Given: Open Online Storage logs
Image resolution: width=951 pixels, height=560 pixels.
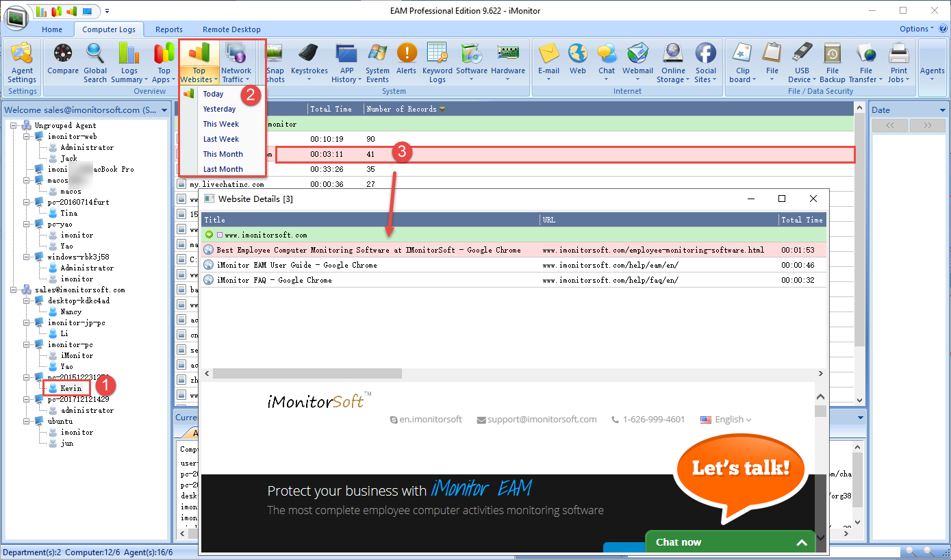Looking at the screenshot, I should (x=673, y=62).
